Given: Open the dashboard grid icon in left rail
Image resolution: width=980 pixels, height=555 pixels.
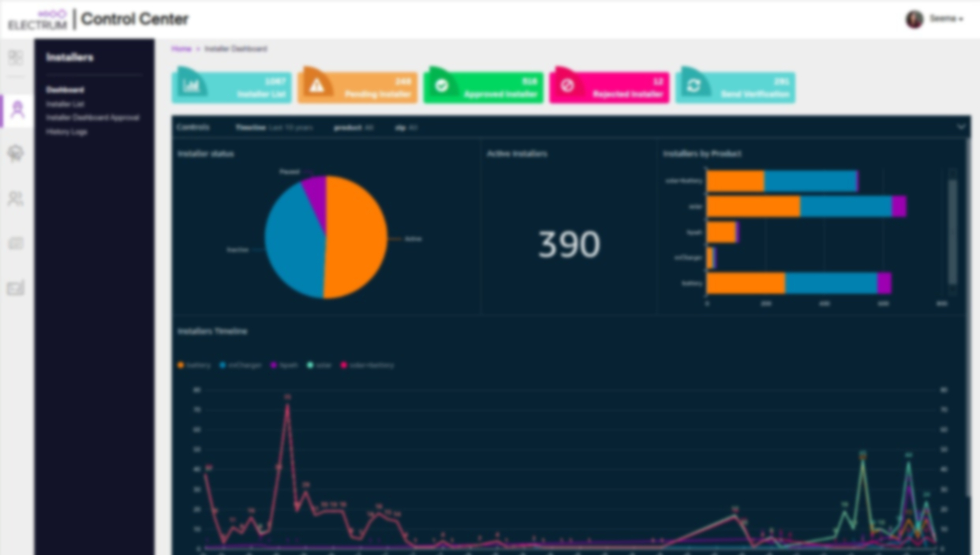Looking at the screenshot, I should [x=16, y=58].
